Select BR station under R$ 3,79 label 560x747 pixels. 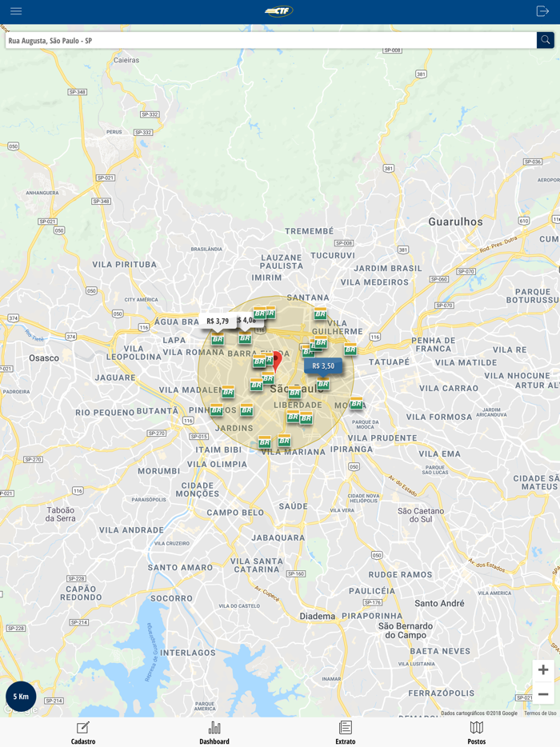pyautogui.click(x=218, y=339)
